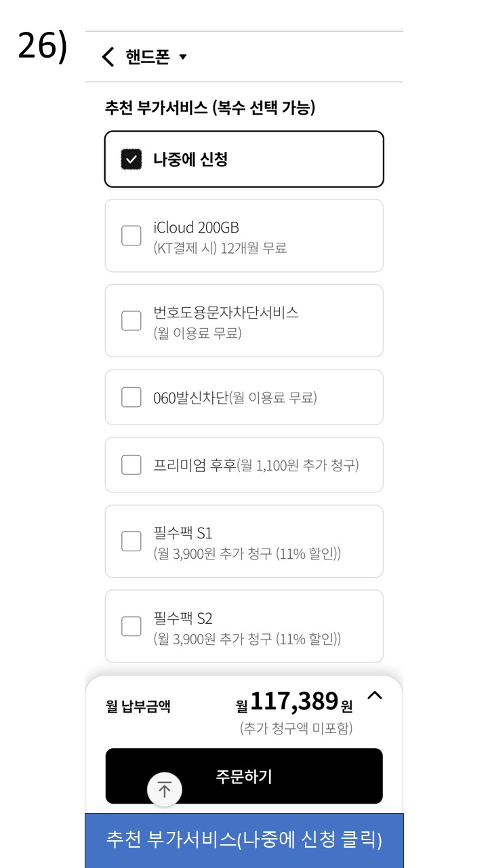488x868 pixels.
Task: Uncheck the 나중에 신청 checkbox
Action: point(131,159)
